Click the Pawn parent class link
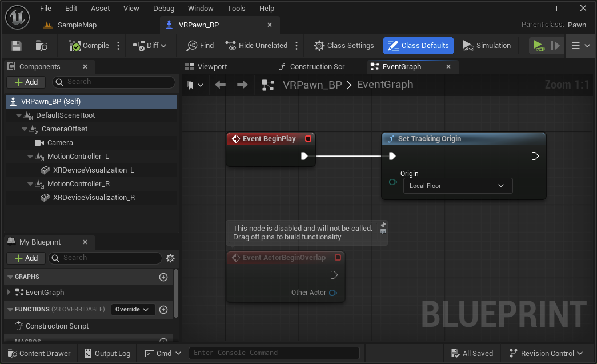Screen dimensions: 597x364 coord(576,25)
